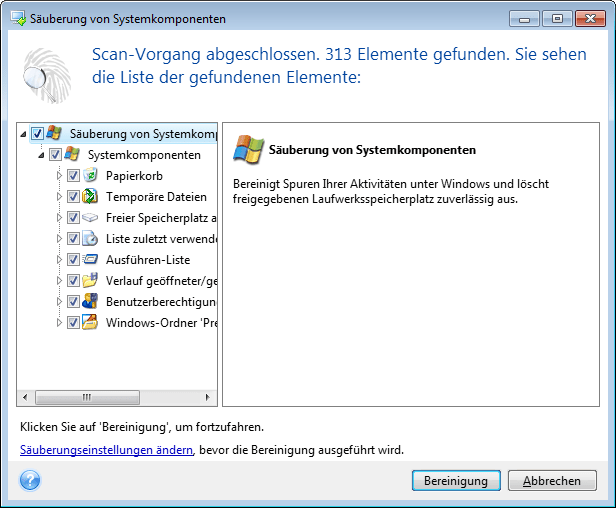Click the Freier Speicherplatz drive icon
Image resolution: width=616 pixels, height=508 pixels.
click(90, 218)
